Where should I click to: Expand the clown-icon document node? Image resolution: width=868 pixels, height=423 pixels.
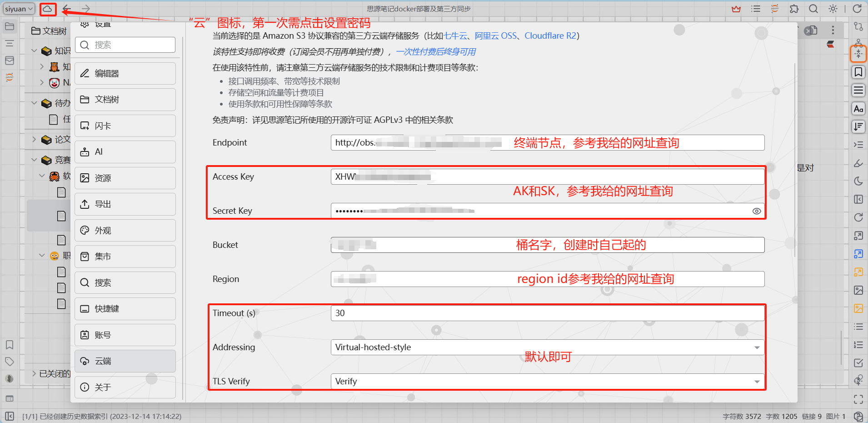pyautogui.click(x=42, y=82)
